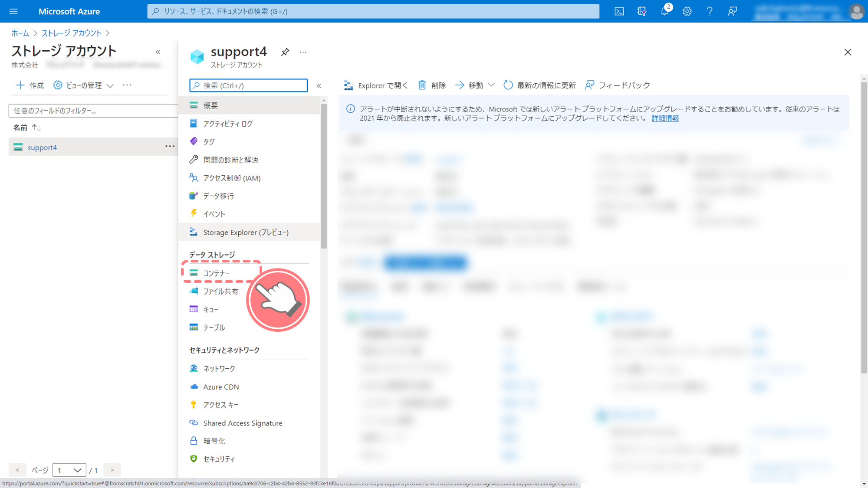Open 詳細情報 link in alert banner
Viewport: 868px width, 488px height.
click(665, 118)
